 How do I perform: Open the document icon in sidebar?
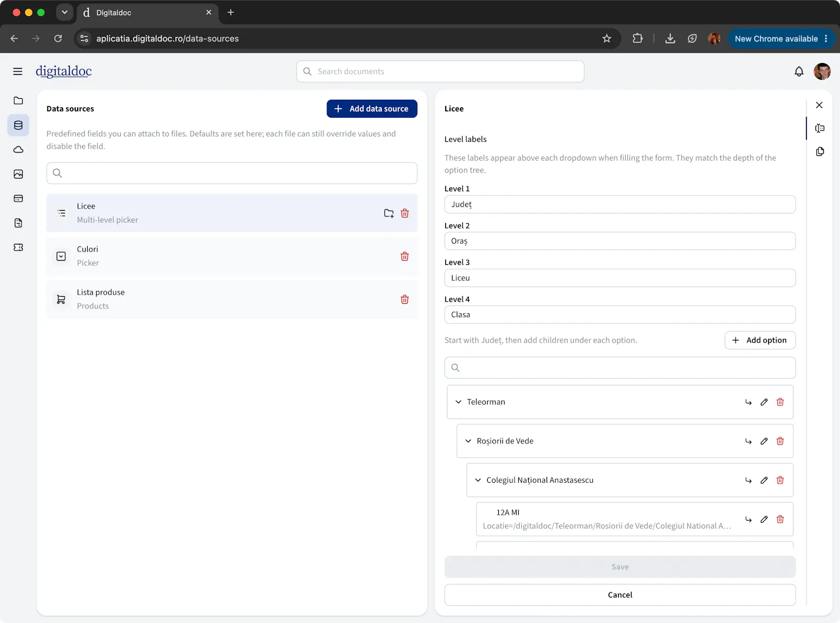(x=18, y=223)
